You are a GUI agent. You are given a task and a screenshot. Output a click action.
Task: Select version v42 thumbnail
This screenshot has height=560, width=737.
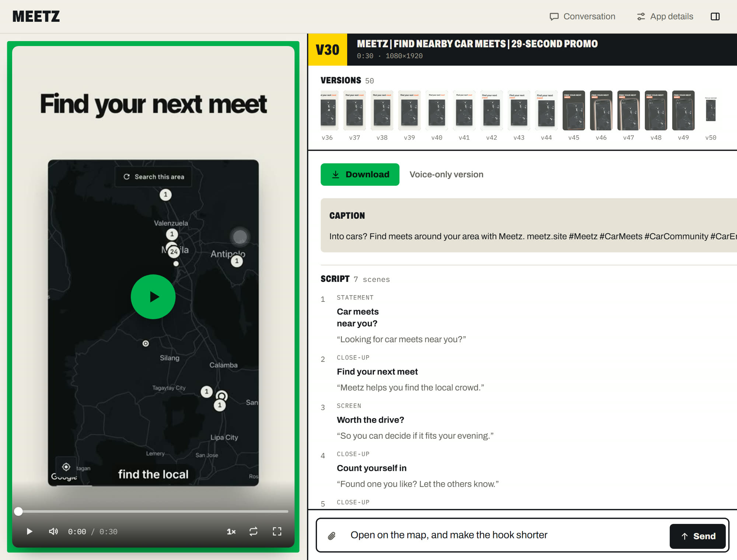point(492,111)
